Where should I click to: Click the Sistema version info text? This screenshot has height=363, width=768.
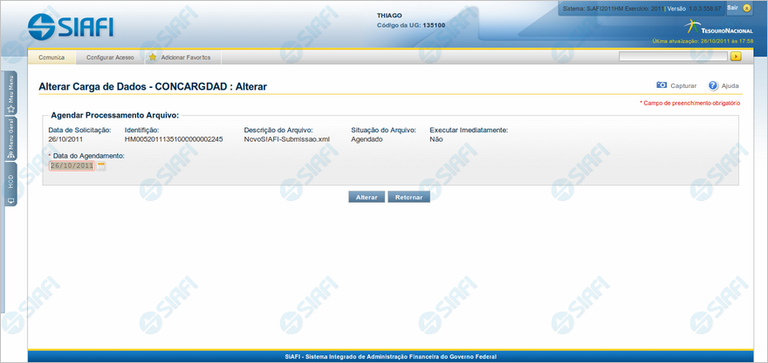(x=642, y=9)
